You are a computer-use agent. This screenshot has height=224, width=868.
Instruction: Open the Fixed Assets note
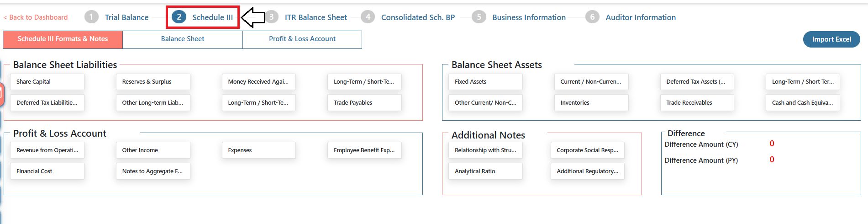[485, 82]
